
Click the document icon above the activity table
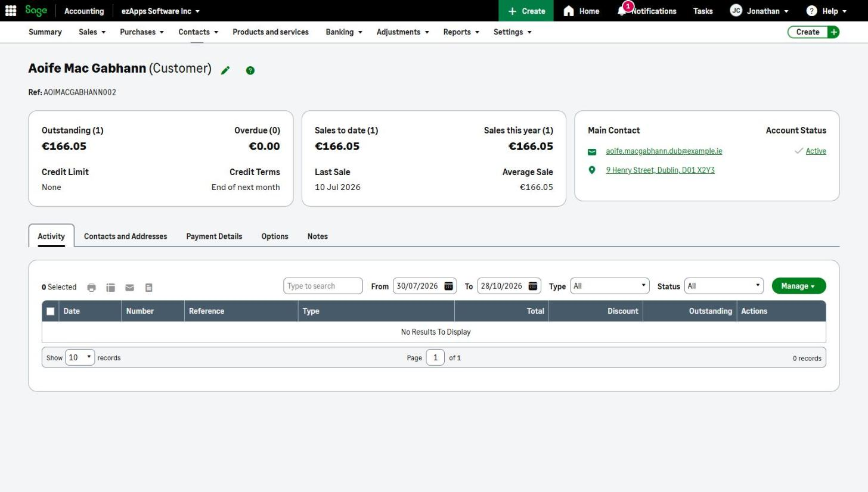click(148, 288)
